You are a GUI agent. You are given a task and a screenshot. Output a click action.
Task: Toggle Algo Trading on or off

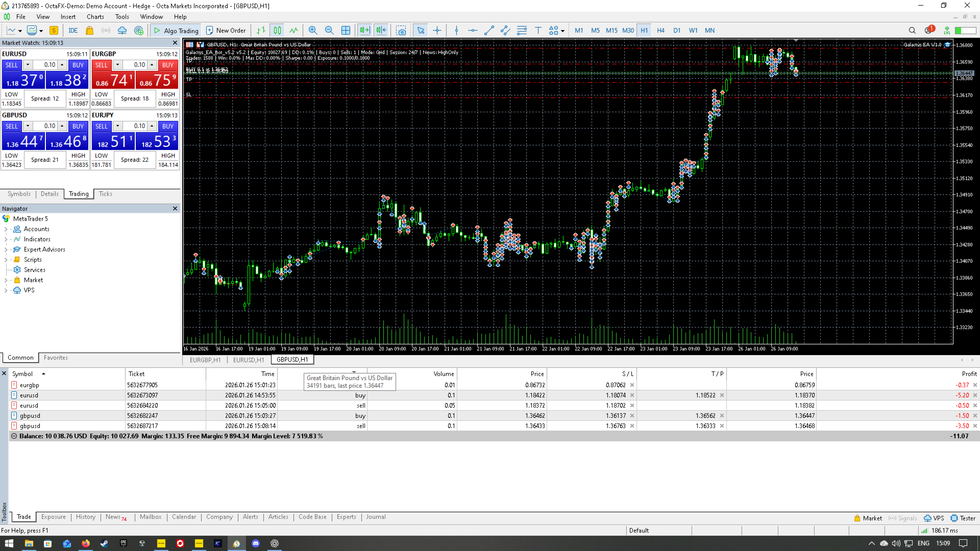[x=176, y=31]
